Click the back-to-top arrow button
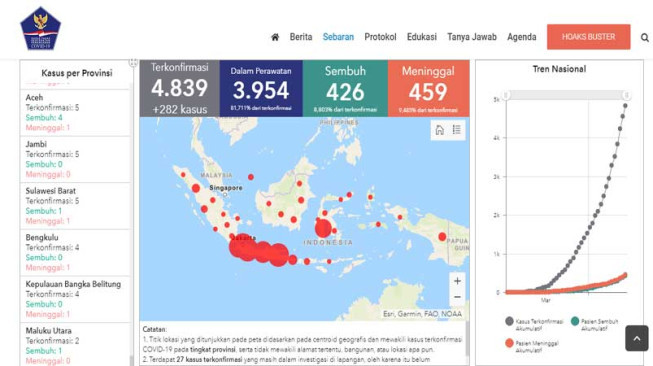 point(636,338)
